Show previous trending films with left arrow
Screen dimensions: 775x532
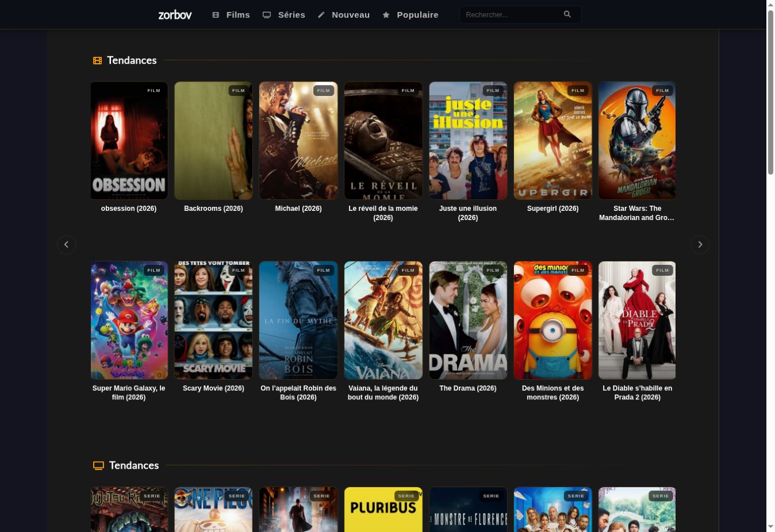tap(67, 245)
